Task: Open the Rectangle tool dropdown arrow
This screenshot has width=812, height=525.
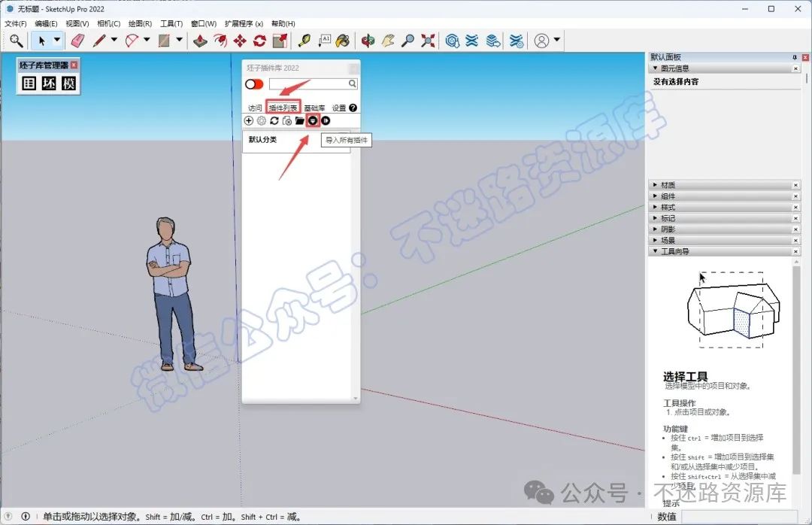Action: 179,39
